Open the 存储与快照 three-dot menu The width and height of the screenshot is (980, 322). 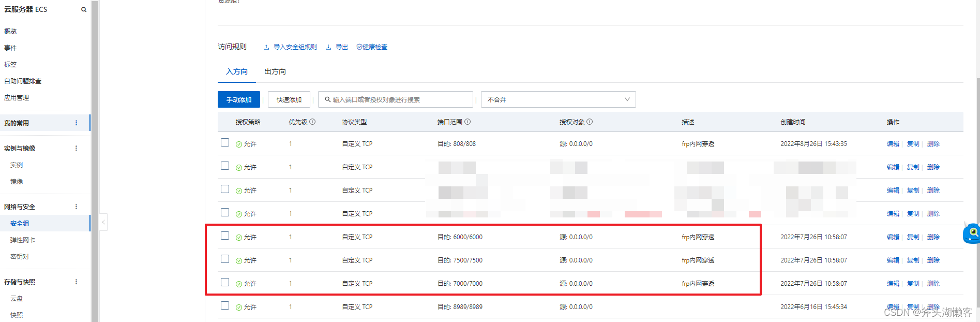click(76, 282)
